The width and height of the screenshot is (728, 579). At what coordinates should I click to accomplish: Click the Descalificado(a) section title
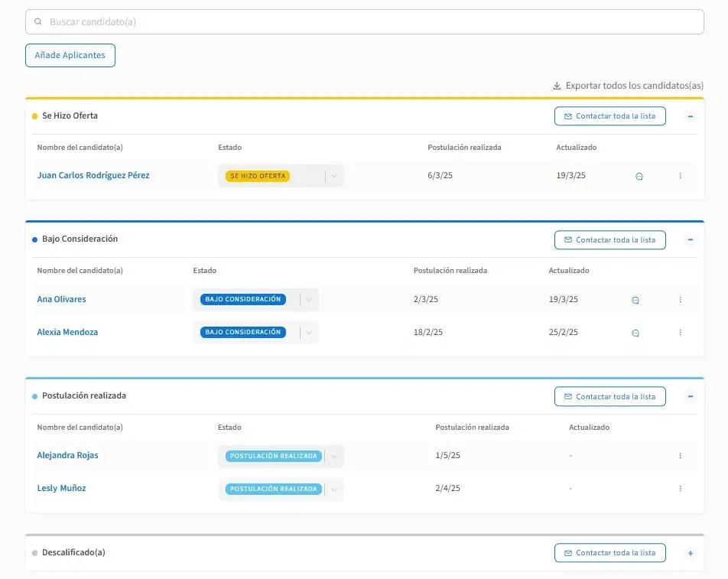(x=73, y=552)
